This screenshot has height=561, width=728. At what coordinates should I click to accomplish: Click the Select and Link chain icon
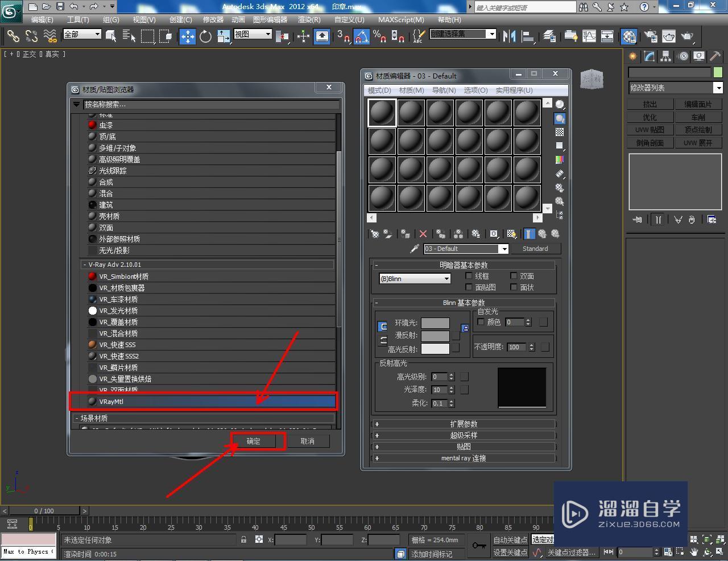pyautogui.click(x=13, y=36)
